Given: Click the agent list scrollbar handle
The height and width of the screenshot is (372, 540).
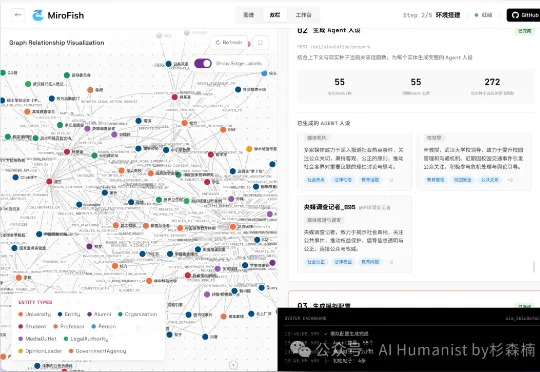Looking at the screenshot, I should point(534,267).
